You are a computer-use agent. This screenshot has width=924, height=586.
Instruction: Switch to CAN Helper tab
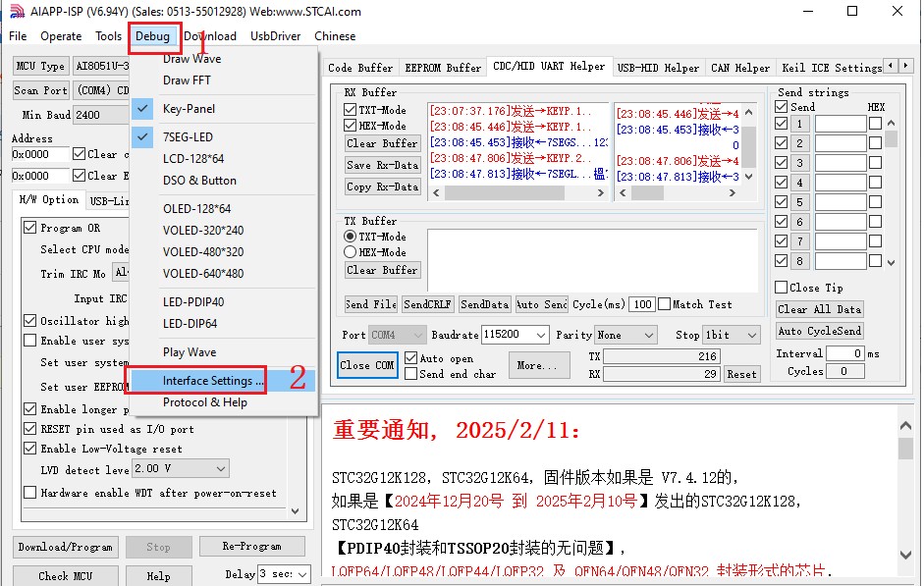[x=740, y=67]
